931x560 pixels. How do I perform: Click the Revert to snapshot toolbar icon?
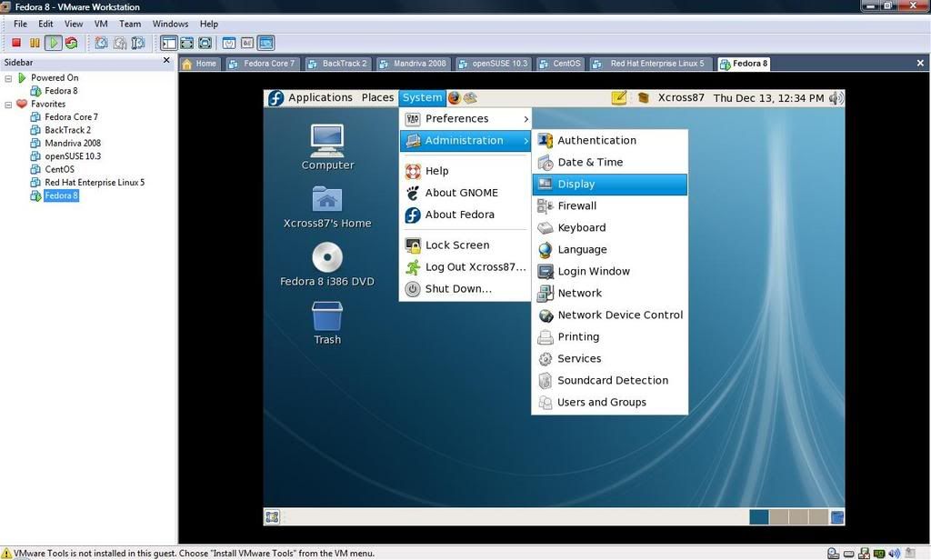point(120,43)
